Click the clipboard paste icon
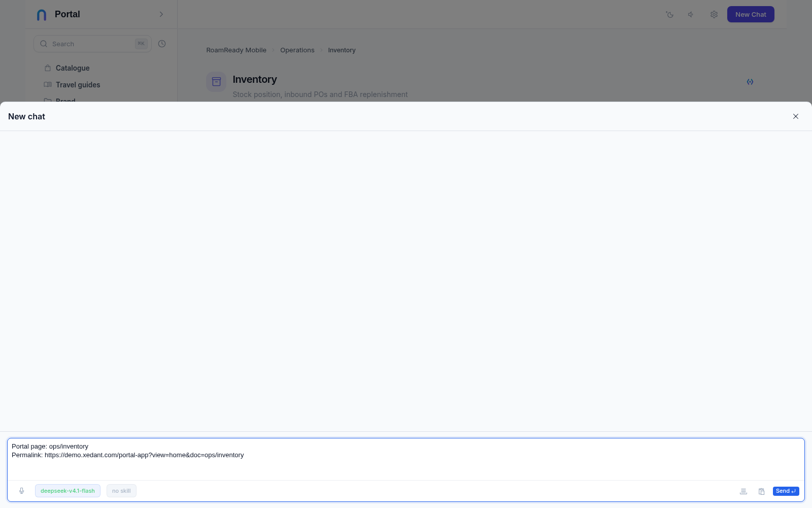Screen dimensions: 812x508 point(762,491)
